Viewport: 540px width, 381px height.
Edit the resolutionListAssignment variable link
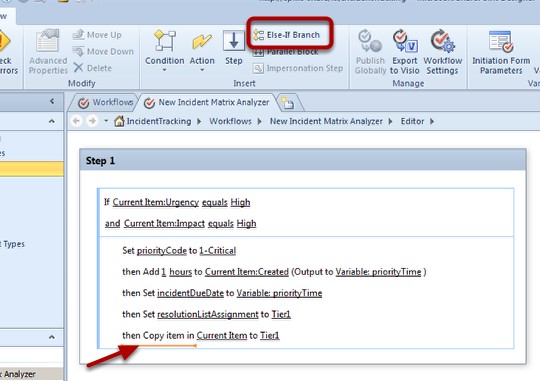208,314
